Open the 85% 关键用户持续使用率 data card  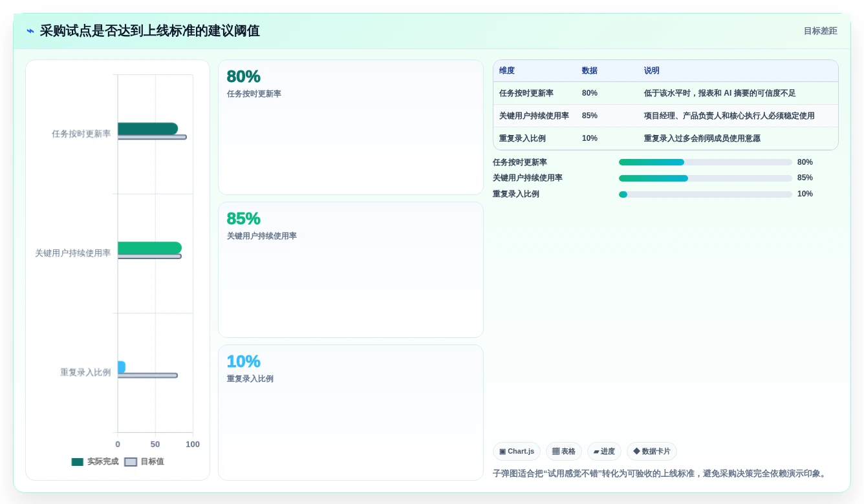pos(351,269)
